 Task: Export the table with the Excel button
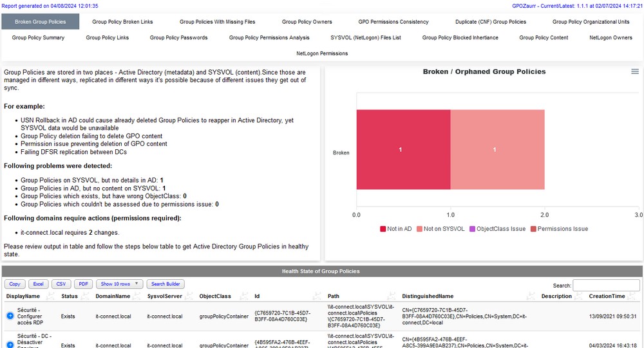pyautogui.click(x=38, y=284)
